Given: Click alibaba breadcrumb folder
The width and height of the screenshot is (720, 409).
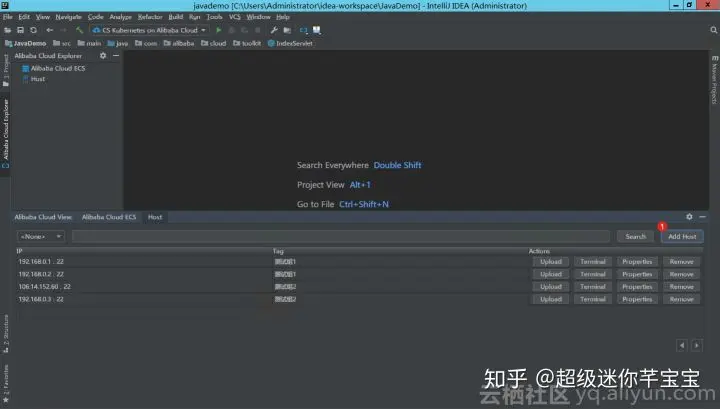Looking at the screenshot, I should click(179, 44).
